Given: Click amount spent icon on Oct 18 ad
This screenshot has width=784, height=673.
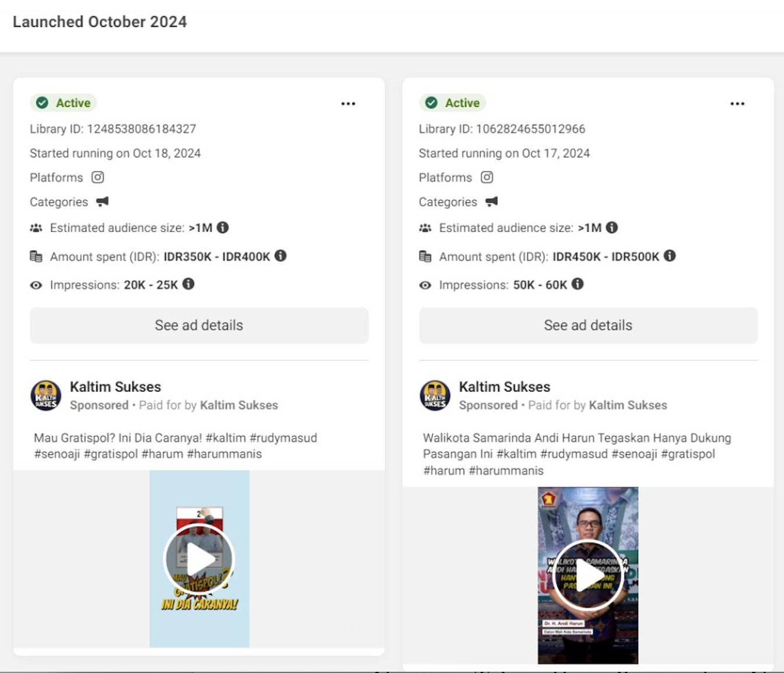Looking at the screenshot, I should coord(36,257).
